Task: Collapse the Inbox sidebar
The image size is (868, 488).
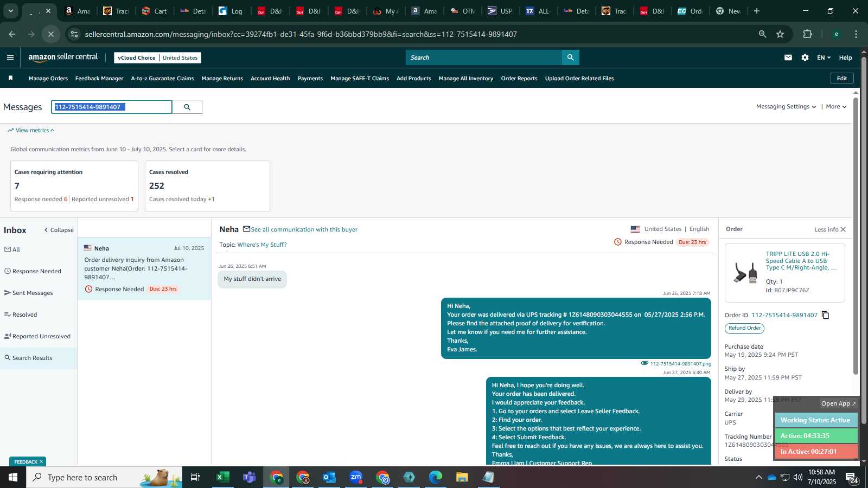Action: pos(59,230)
